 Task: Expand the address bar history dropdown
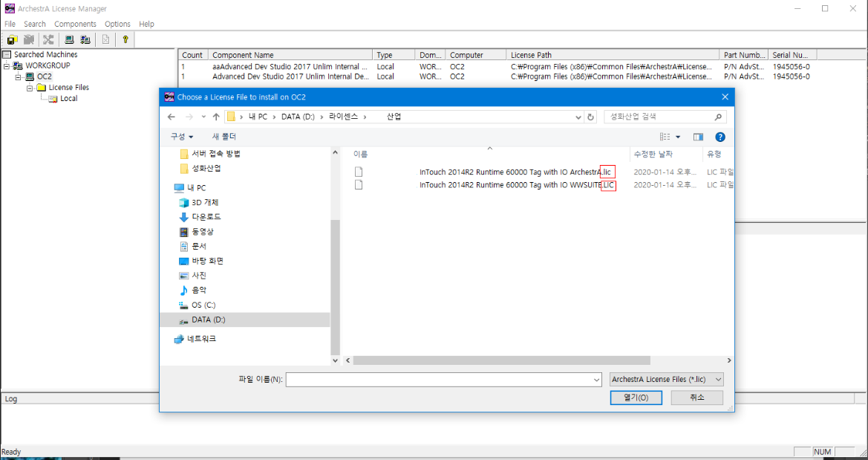[578, 117]
